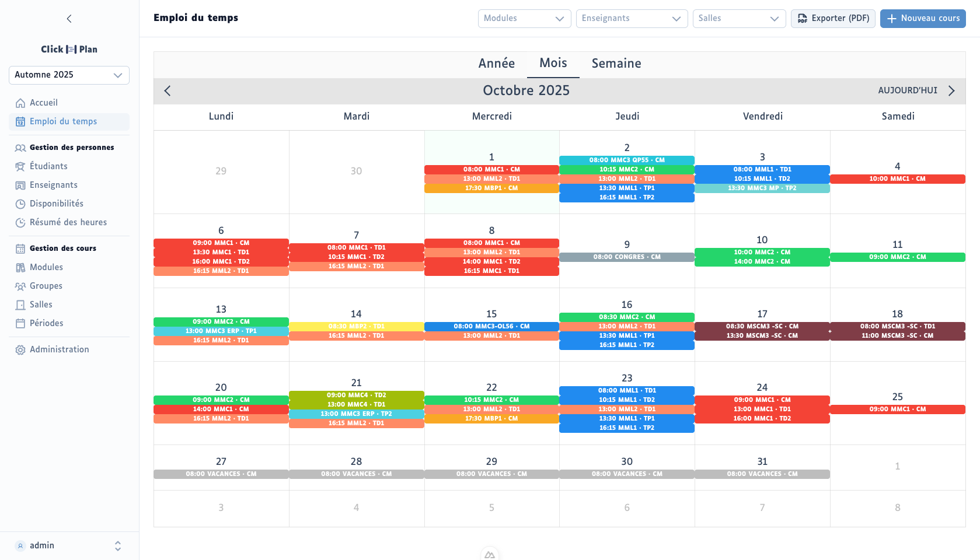
Task: Open Disponibilités in the sidebar
Action: [x=69, y=204]
